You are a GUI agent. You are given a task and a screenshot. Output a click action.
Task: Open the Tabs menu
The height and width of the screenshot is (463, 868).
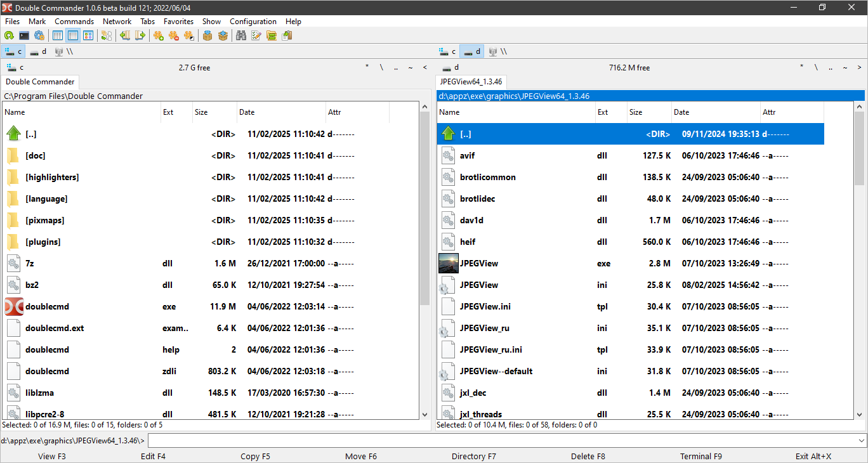click(x=147, y=21)
